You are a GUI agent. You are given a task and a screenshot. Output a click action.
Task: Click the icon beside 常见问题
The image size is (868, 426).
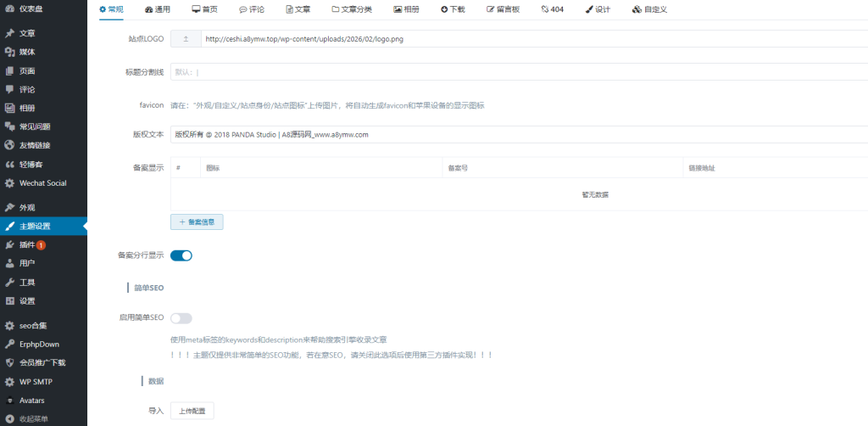pyautogui.click(x=9, y=126)
